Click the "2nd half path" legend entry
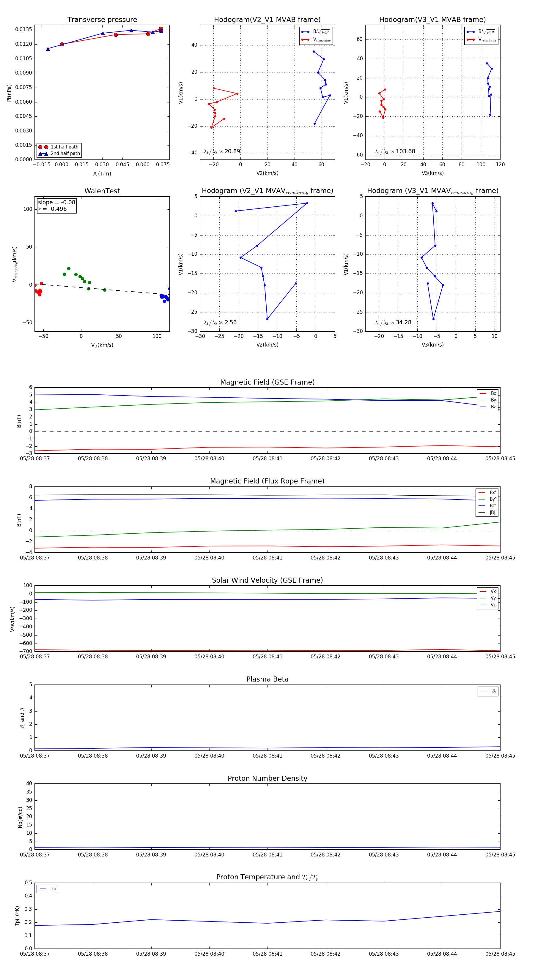This screenshot has height=980, width=535. coord(59,154)
